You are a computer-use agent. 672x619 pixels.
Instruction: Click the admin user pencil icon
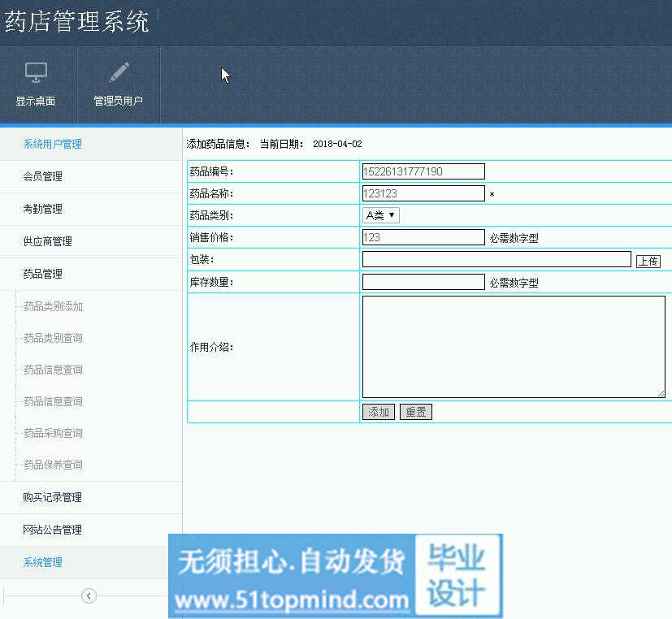tap(119, 72)
